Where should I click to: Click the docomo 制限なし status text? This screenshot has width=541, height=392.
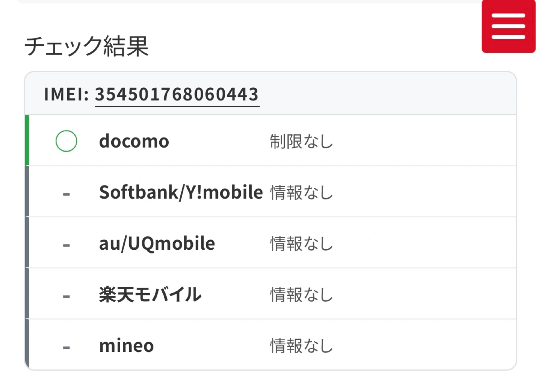tap(301, 142)
